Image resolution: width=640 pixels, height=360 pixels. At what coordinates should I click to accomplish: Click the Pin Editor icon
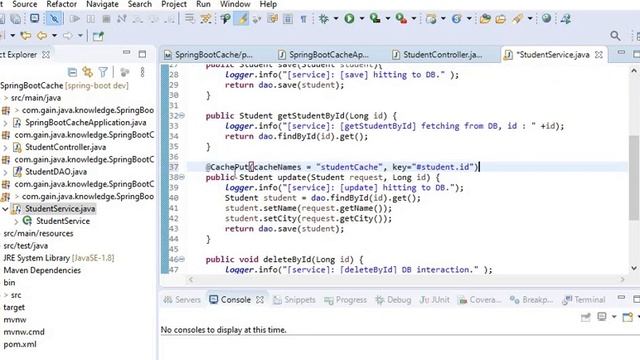98,36
